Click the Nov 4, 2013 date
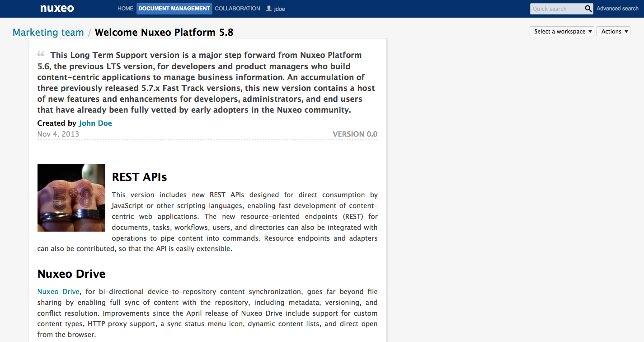The image size is (644, 342). pyautogui.click(x=58, y=134)
